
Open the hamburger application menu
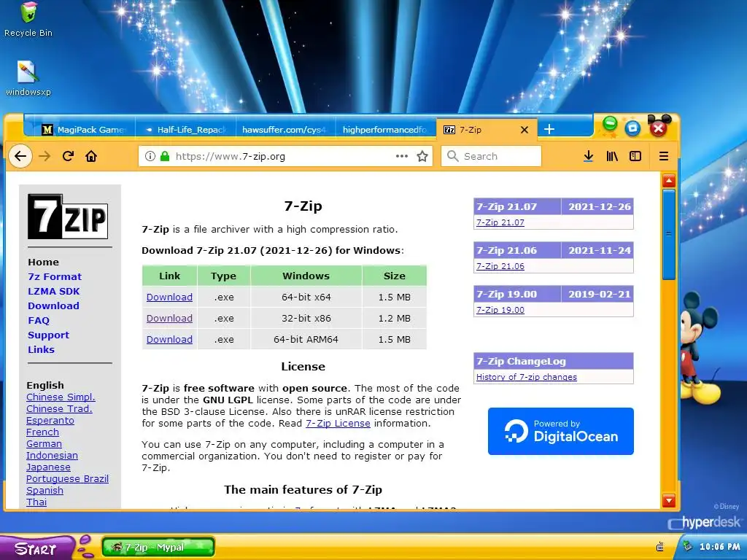point(664,156)
